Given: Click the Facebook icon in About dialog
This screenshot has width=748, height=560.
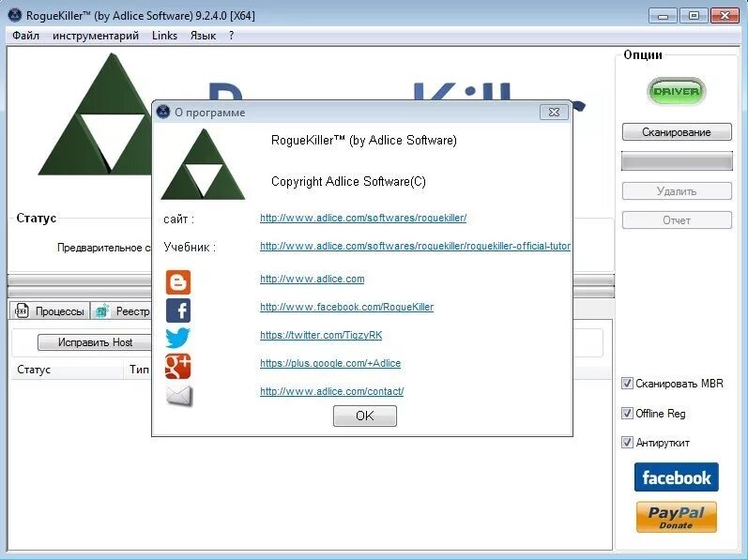Looking at the screenshot, I should pyautogui.click(x=178, y=310).
